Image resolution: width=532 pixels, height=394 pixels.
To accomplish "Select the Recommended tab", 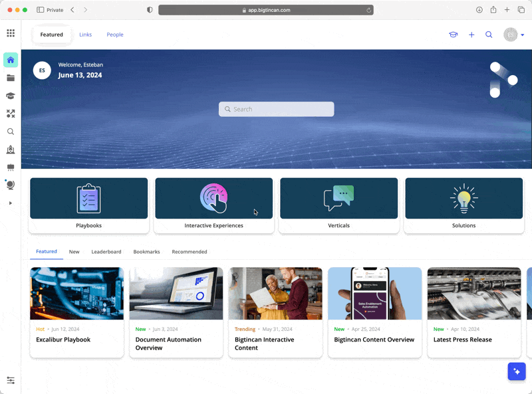I will [x=190, y=252].
